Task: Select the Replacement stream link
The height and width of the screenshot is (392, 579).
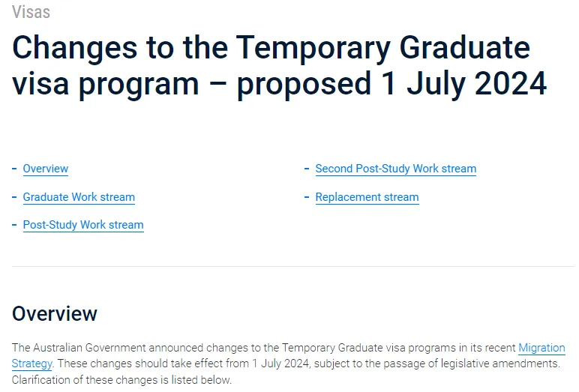Action: [x=367, y=197]
